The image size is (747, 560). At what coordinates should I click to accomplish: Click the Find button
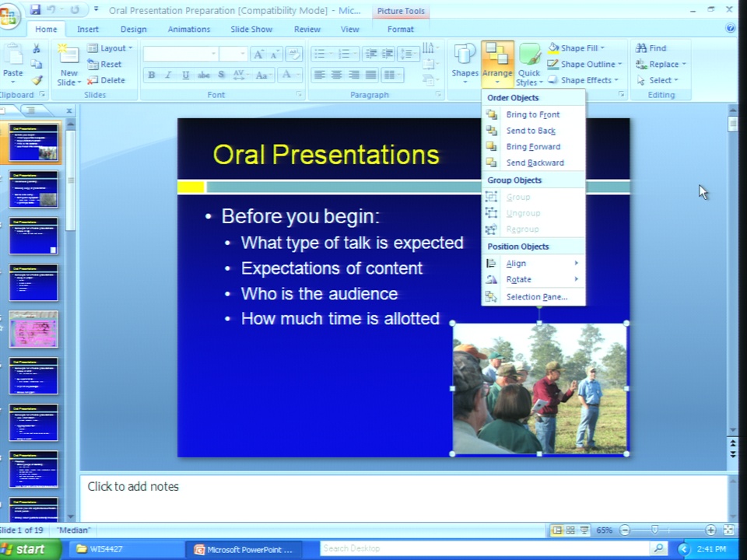tap(651, 47)
